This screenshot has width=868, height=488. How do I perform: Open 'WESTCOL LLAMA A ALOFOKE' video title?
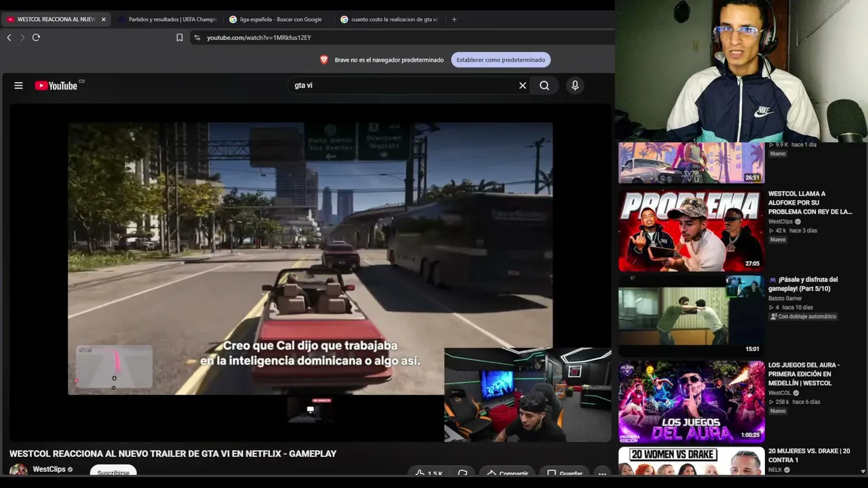tap(810, 203)
